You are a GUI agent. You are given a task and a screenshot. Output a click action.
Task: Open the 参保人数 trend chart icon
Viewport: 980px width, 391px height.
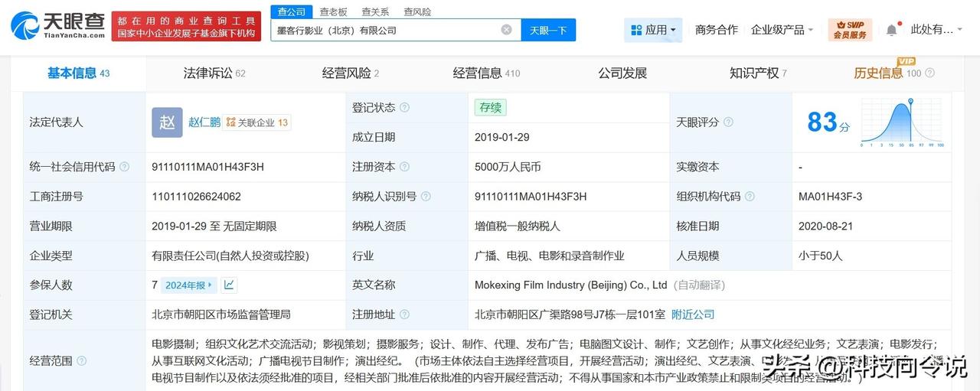[x=229, y=285]
